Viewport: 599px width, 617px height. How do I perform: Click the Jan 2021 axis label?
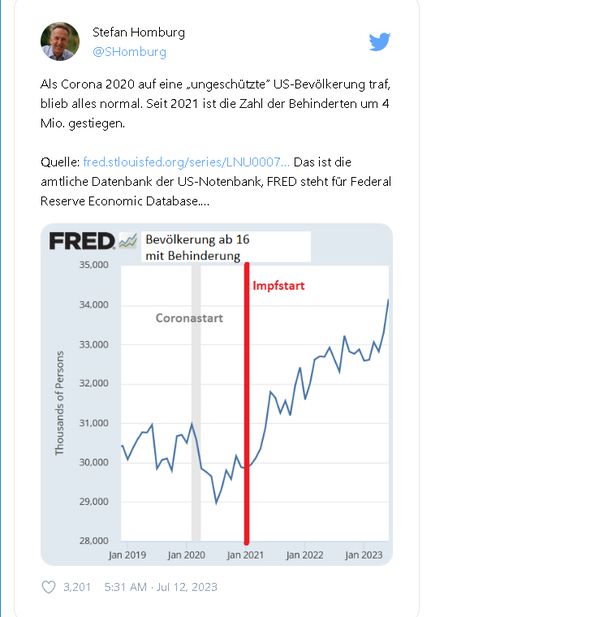tap(245, 555)
